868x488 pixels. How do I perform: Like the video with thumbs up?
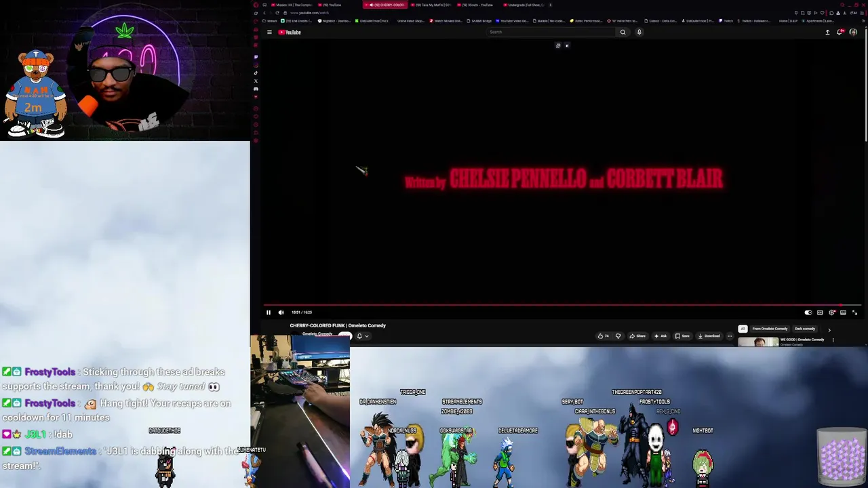(602, 336)
